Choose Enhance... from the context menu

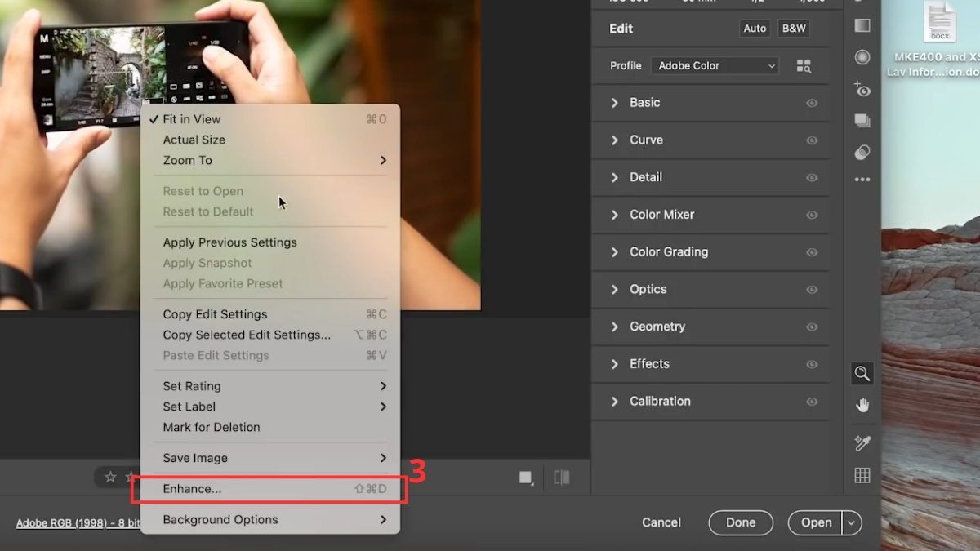point(270,489)
